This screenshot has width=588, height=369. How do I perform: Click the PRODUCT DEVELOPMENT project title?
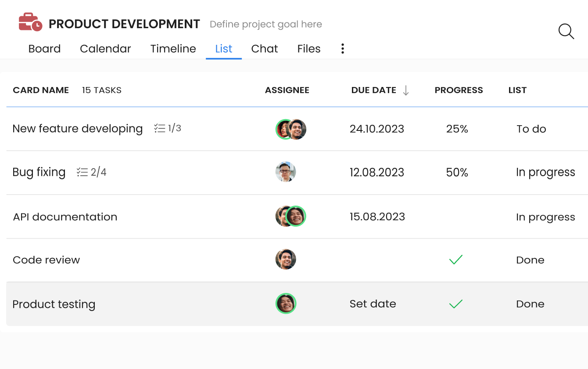click(x=124, y=24)
